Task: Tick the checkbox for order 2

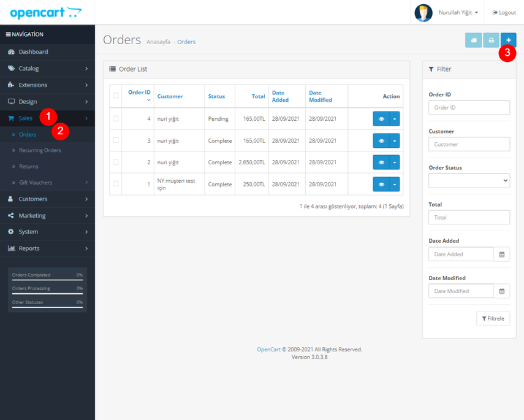Action: click(x=116, y=162)
